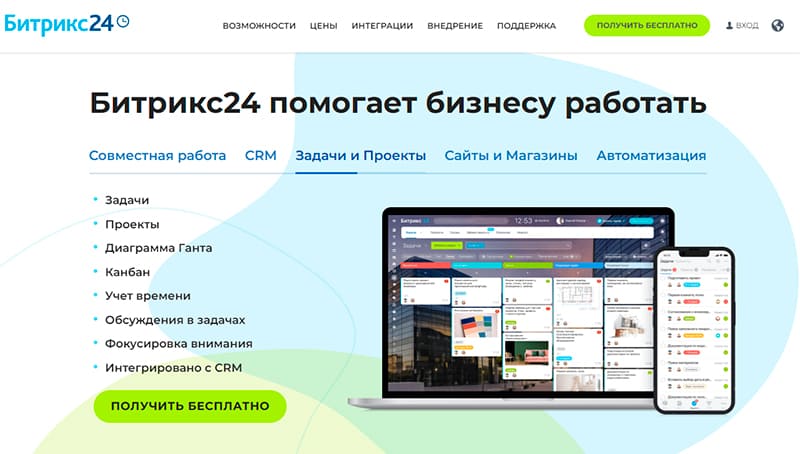Open the Цены menu item

323,26
